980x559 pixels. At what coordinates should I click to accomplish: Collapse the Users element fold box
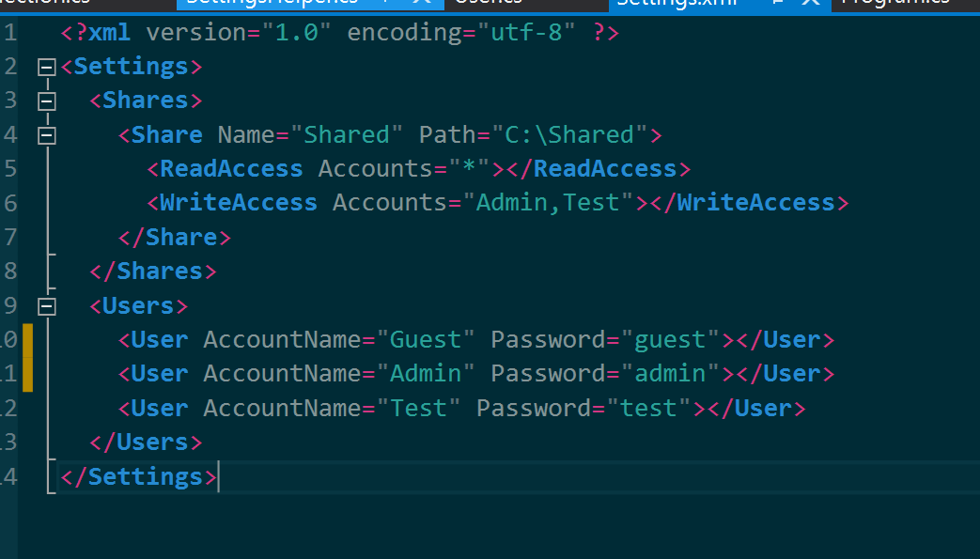tap(46, 305)
